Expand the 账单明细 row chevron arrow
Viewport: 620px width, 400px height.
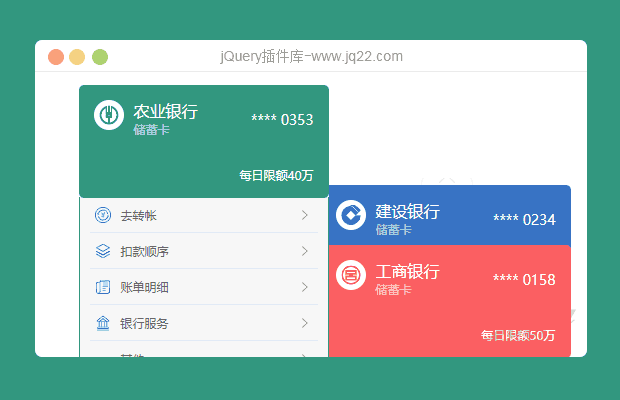305,287
